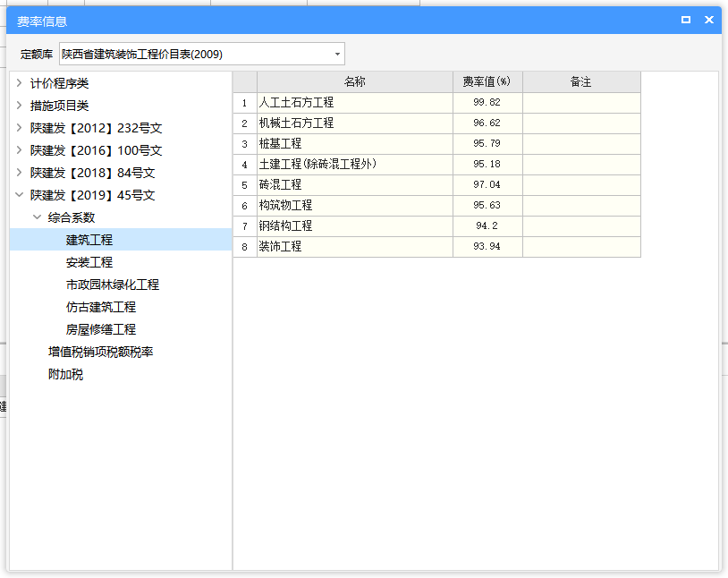Click rate value 99.82
This screenshot has width=728, height=578.
[487, 102]
